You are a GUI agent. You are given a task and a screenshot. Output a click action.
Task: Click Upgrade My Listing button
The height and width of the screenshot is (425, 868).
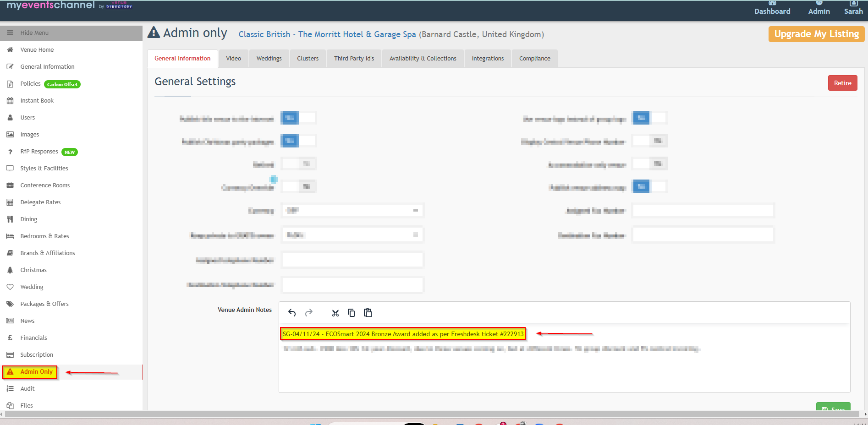coord(816,34)
